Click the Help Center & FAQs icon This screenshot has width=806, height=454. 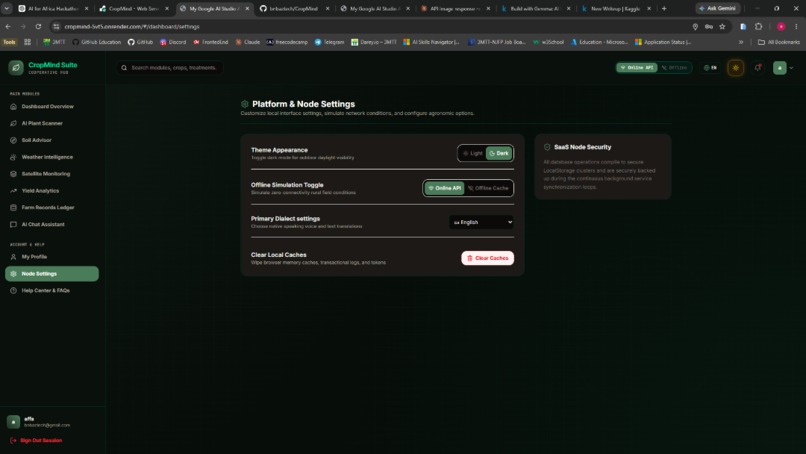click(13, 290)
